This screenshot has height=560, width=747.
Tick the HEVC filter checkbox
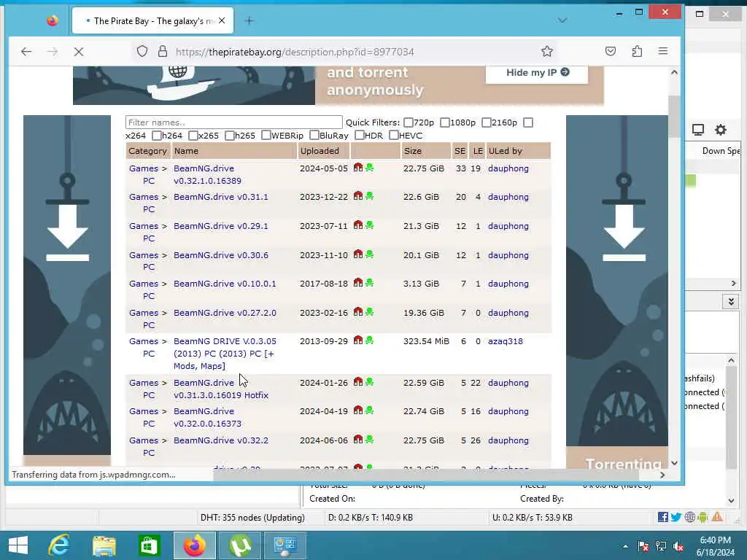[393, 135]
